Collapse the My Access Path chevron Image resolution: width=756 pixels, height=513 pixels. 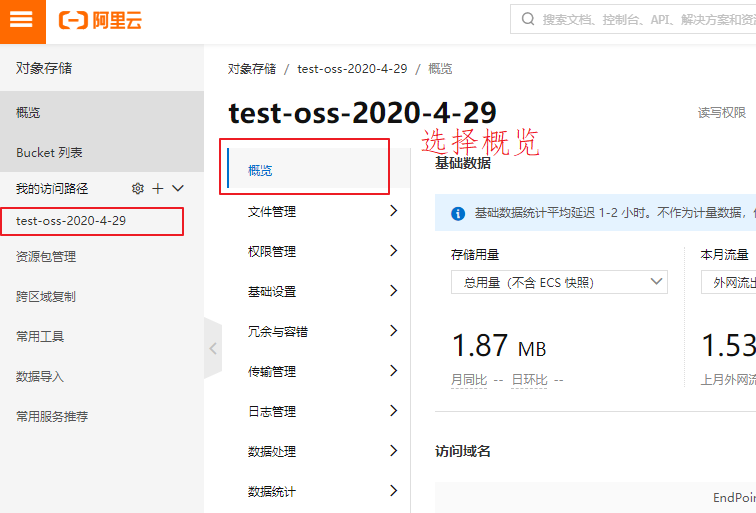click(x=178, y=189)
